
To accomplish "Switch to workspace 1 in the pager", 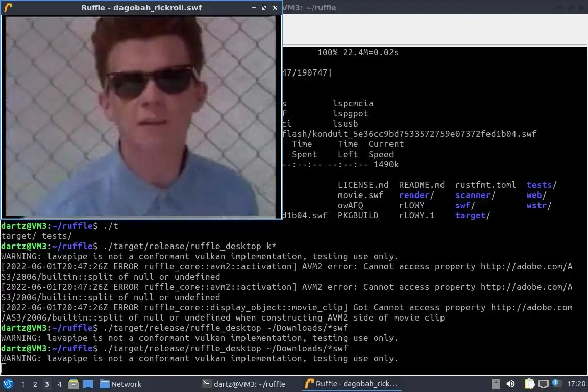I will (23, 384).
